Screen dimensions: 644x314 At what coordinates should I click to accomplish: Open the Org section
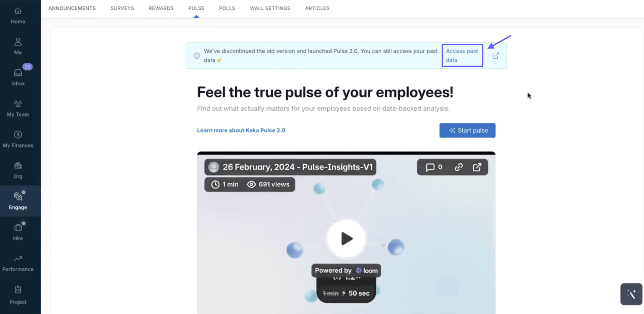pyautogui.click(x=18, y=170)
